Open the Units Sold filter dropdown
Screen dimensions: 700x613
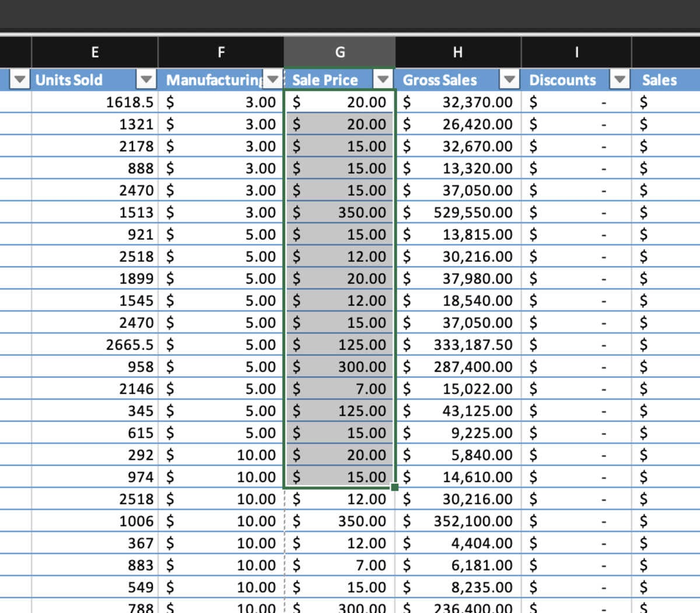[x=145, y=80]
